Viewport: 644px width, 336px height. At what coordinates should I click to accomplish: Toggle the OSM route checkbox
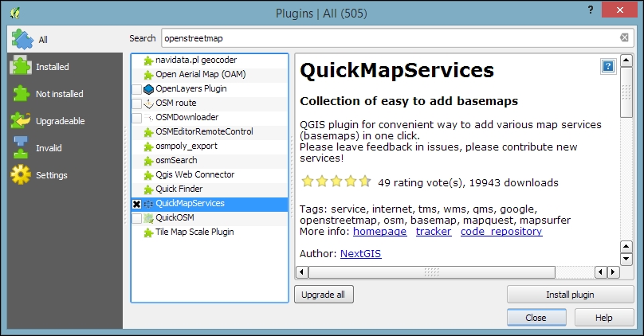pos(137,104)
